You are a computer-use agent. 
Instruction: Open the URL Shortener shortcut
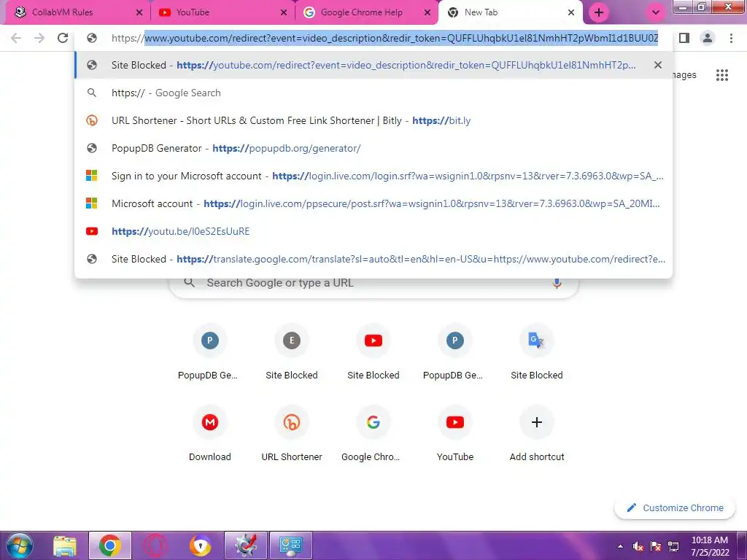292,434
